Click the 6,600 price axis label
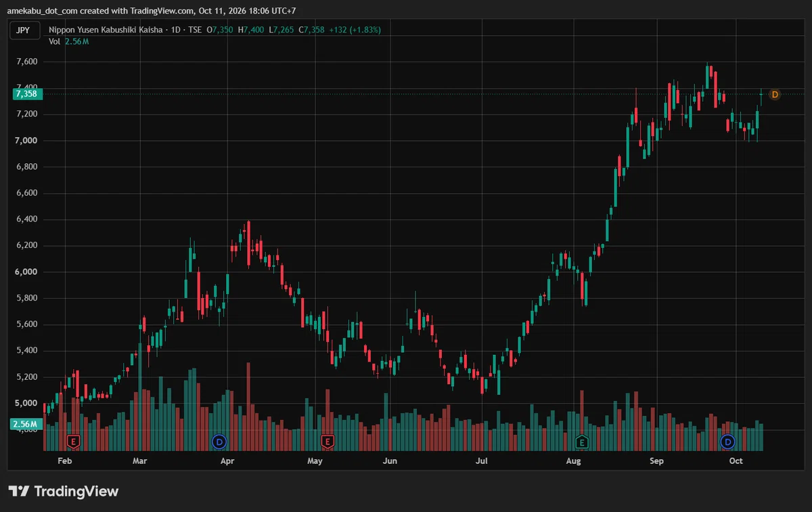812x512 pixels. 26,194
